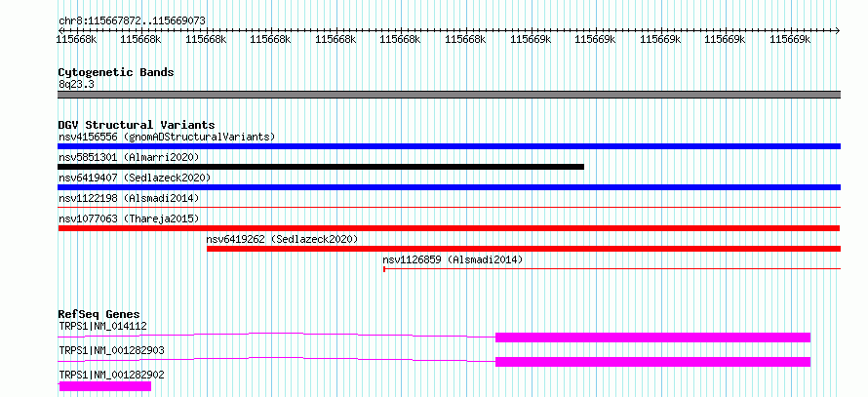Click the left arrow of the coordinate ruler
Image resolution: width=868 pixels, height=397 pixels.
[59, 30]
